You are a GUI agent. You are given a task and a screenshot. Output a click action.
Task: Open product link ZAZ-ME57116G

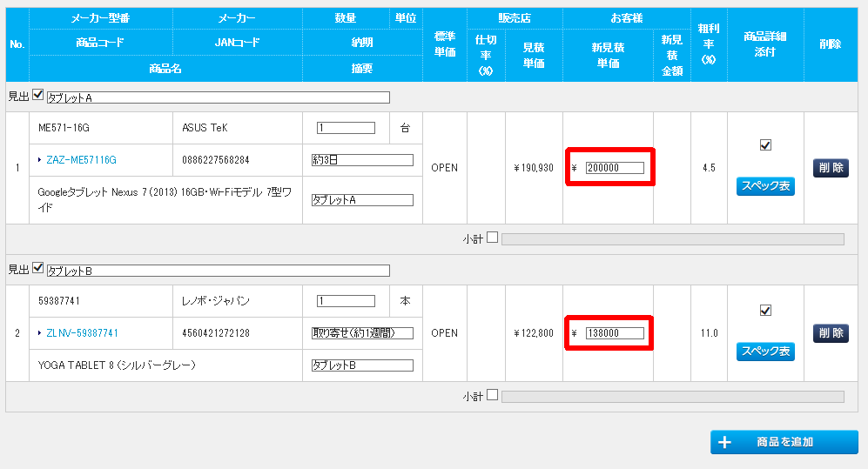click(81, 160)
